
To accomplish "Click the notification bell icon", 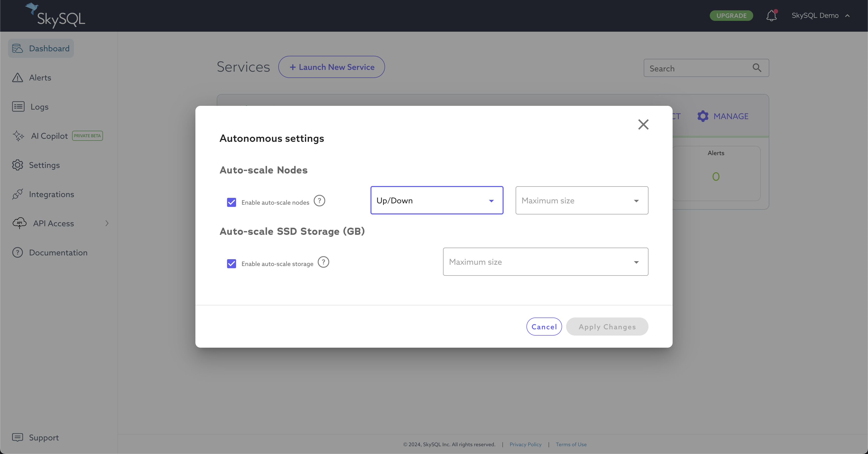I will pyautogui.click(x=771, y=16).
